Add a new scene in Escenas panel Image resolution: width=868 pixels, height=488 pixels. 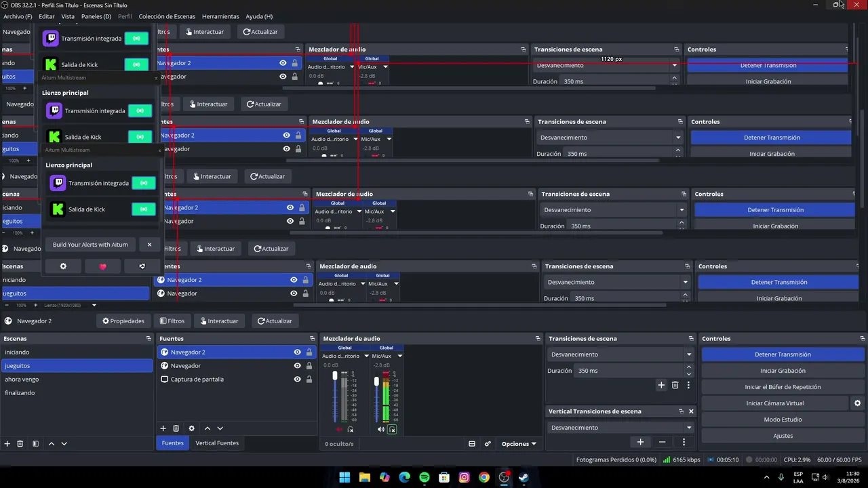pos(7,443)
